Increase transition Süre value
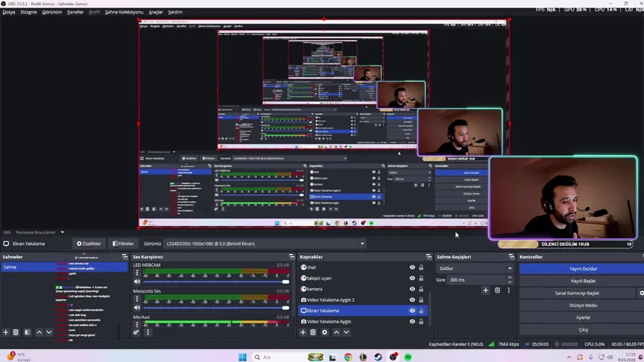This screenshot has height=362, width=644. (x=510, y=278)
